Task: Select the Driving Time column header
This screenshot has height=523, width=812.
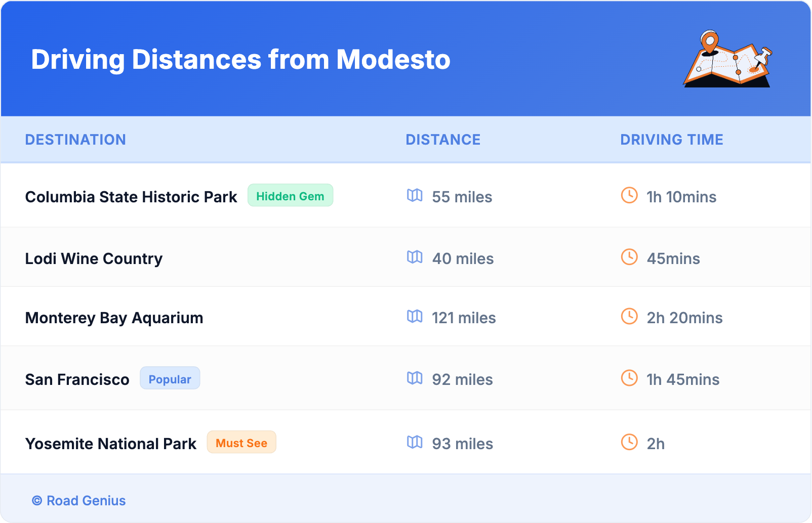Action: click(x=672, y=140)
